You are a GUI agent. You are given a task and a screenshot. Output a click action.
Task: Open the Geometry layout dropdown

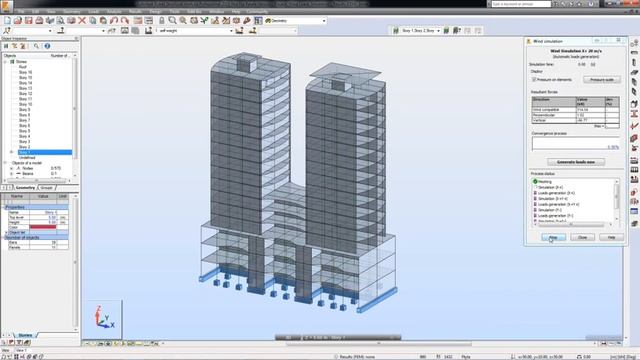pyautogui.click(x=324, y=20)
